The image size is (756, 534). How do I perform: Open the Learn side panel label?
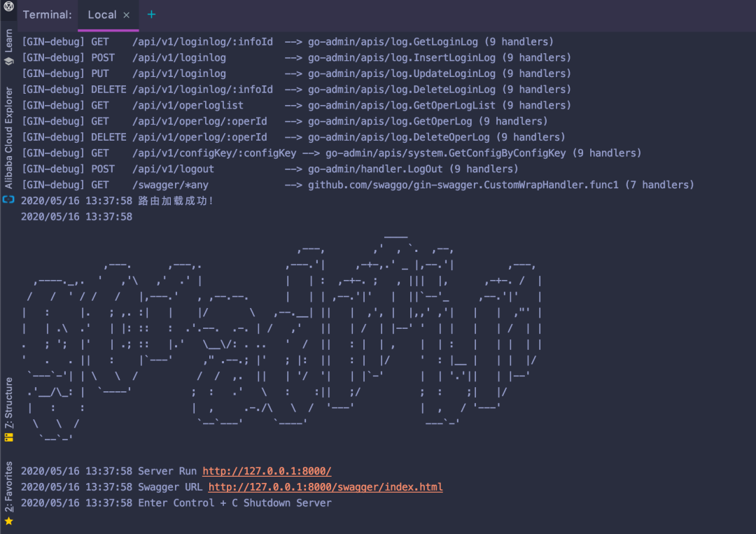8,41
